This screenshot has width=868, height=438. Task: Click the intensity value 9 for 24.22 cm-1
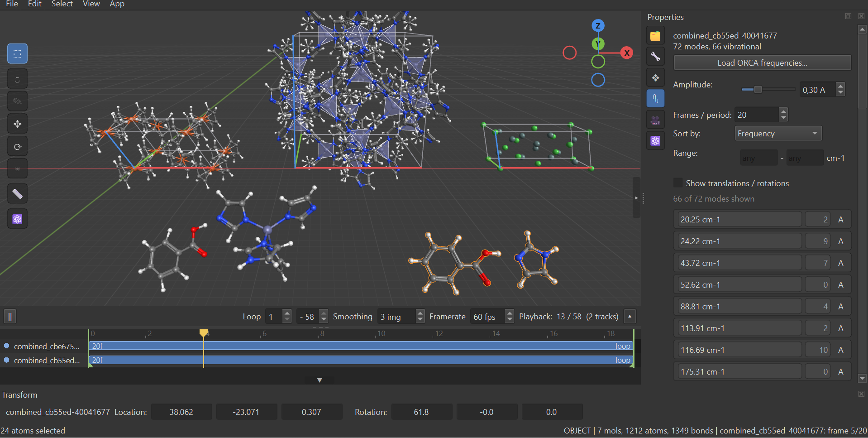tap(818, 241)
